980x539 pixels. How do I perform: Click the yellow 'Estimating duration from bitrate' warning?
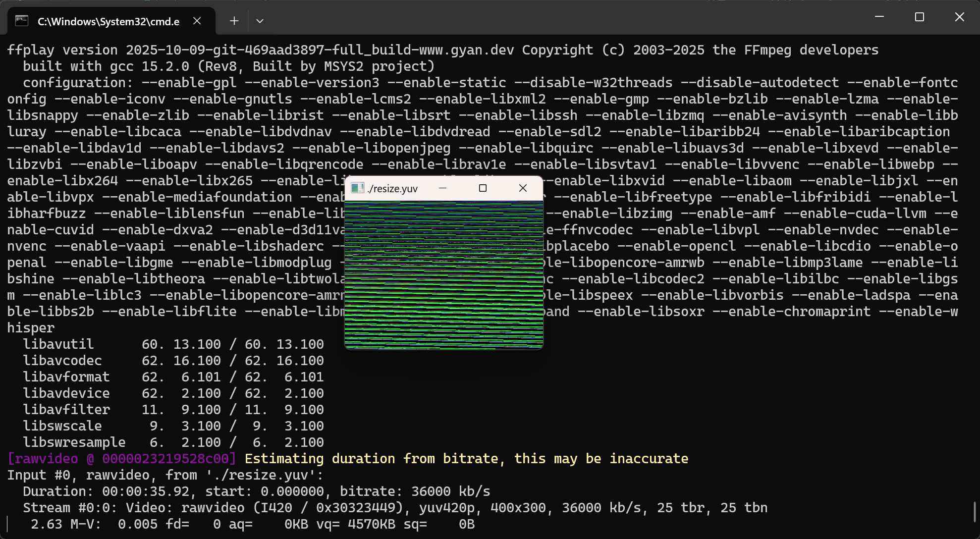point(466,459)
